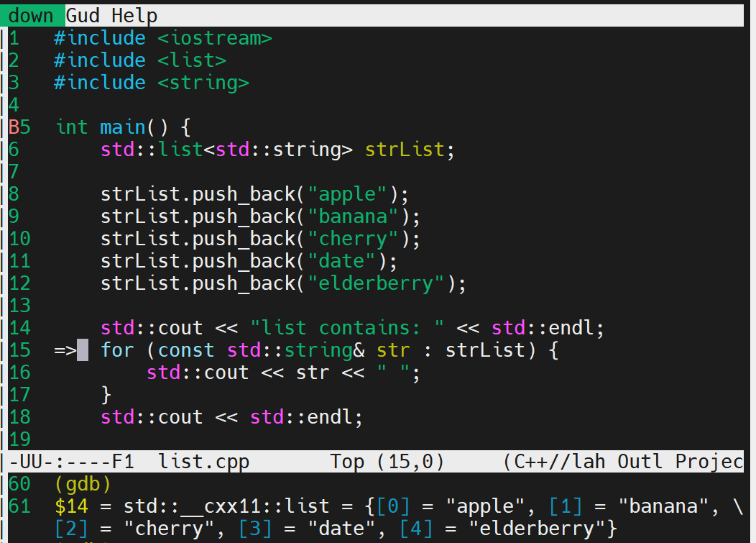This screenshot has height=543, width=756.
Task: Click 'const' keyword on line 15
Action: [x=186, y=350]
